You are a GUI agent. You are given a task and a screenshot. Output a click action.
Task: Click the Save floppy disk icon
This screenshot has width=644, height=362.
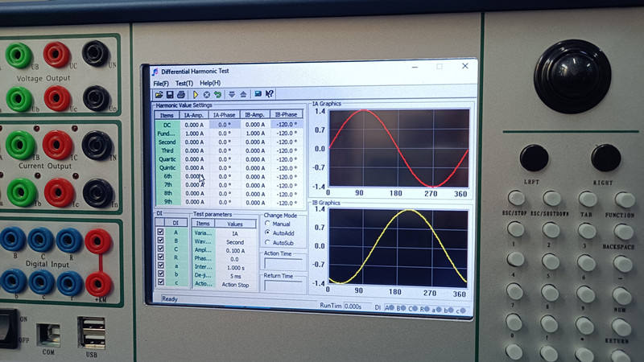tap(169, 94)
